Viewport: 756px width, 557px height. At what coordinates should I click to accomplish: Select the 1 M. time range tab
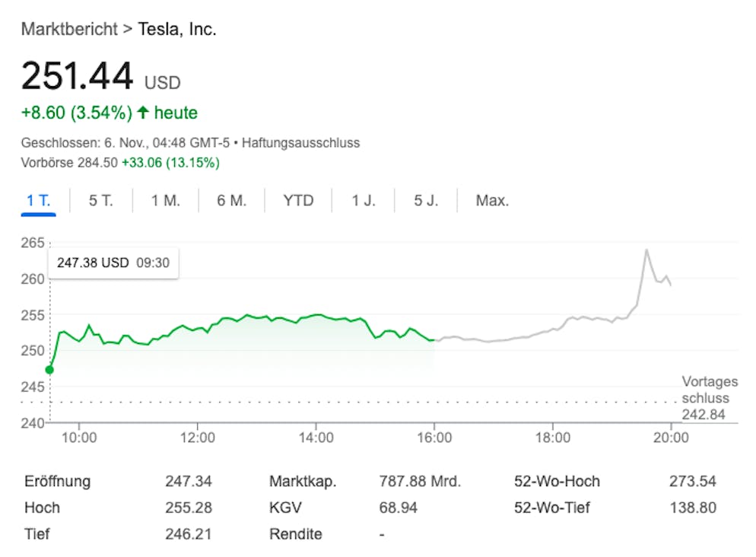(165, 201)
